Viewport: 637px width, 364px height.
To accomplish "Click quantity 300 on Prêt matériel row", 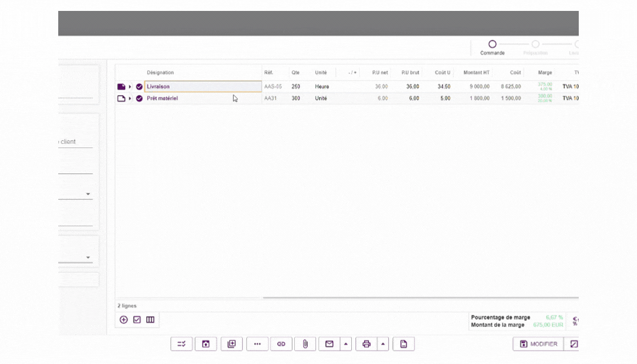I will [x=296, y=98].
